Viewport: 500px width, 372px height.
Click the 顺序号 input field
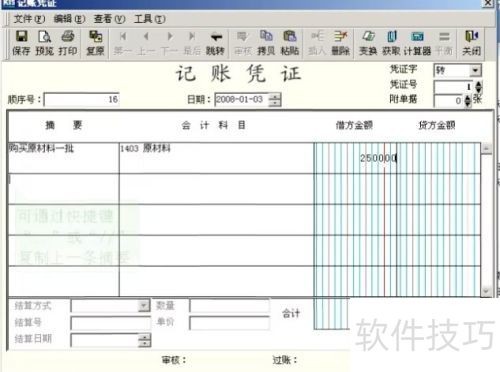click(82, 99)
